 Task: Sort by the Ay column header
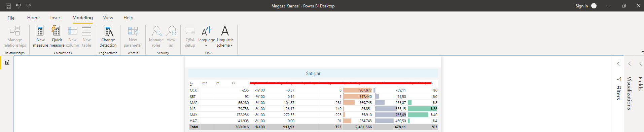coord(191,83)
